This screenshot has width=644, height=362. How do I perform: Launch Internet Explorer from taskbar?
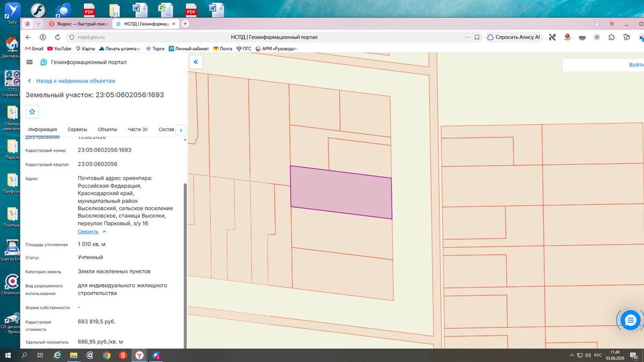(57, 355)
